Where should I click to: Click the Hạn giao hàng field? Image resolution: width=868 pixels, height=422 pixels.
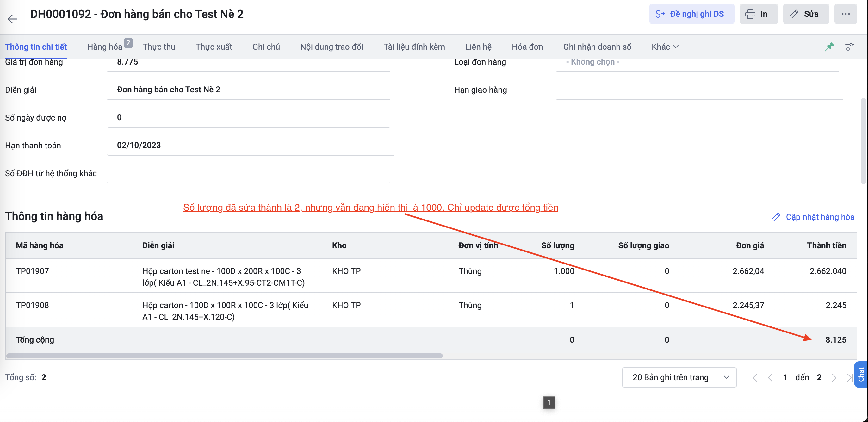[x=699, y=90]
